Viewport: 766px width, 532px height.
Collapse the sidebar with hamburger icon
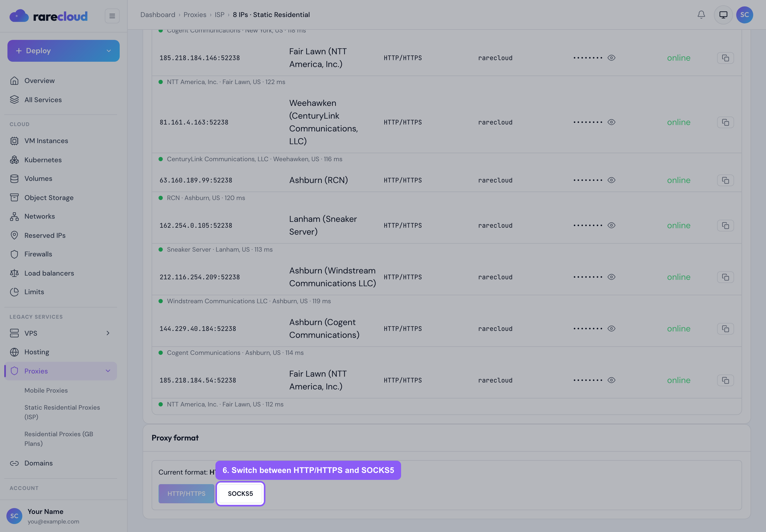[112, 16]
